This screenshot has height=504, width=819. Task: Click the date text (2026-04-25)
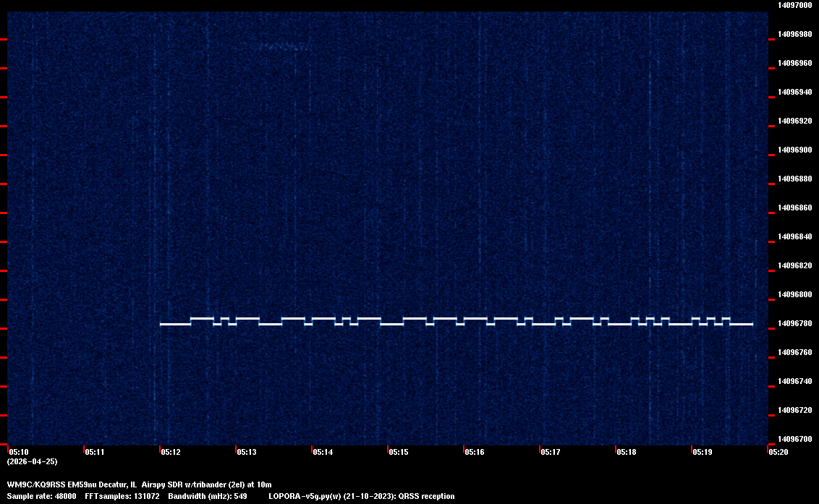(32, 461)
